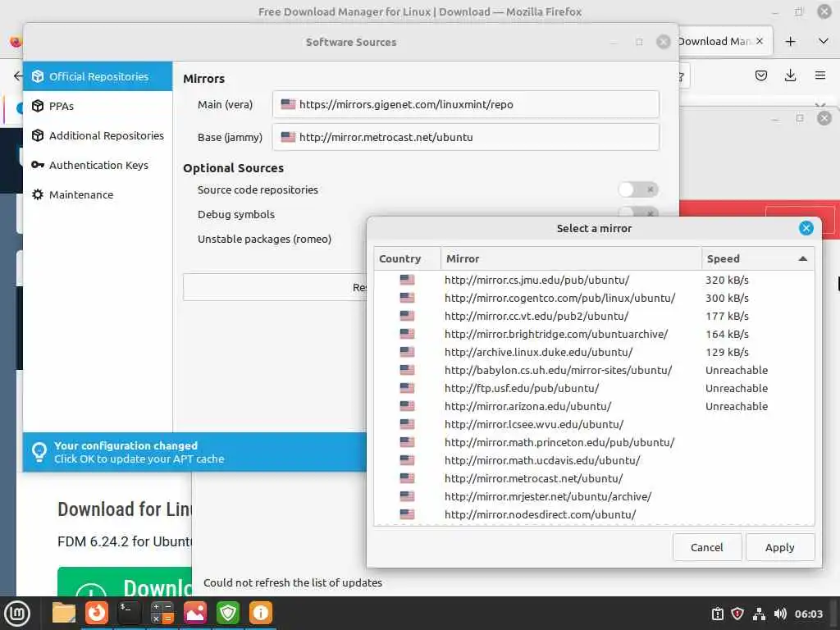Close the Select a mirror dialog
840x630 pixels.
pos(806,228)
